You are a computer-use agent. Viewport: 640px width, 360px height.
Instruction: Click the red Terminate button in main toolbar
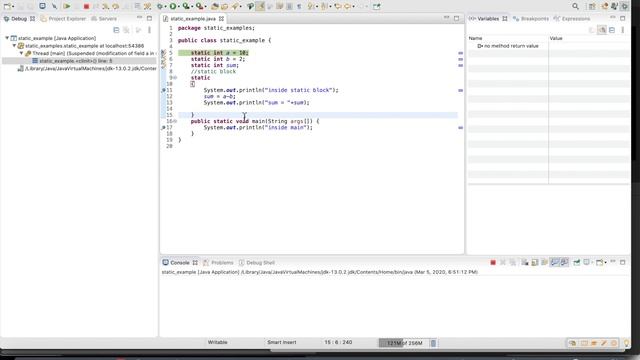coord(86,6)
